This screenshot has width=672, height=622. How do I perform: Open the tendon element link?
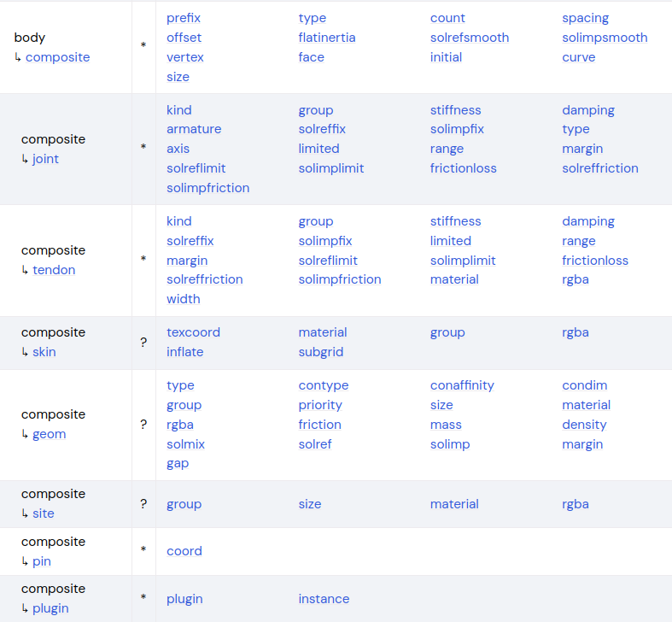[54, 270]
